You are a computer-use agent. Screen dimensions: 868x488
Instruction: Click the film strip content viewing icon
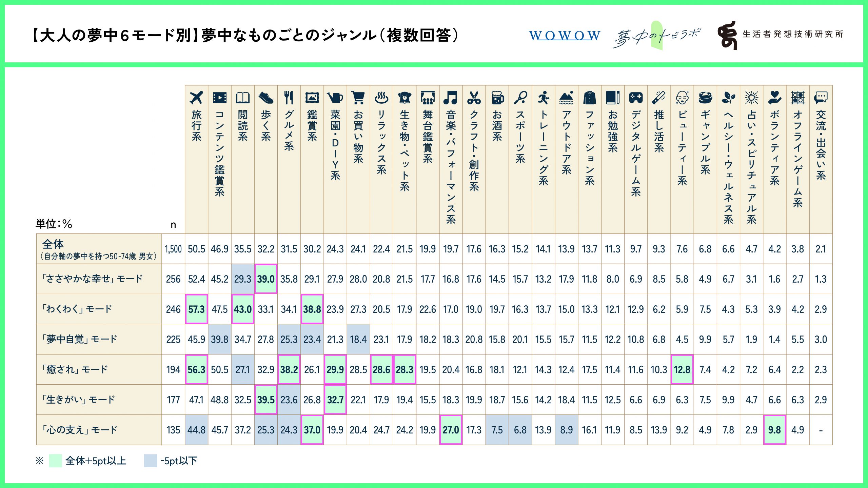[x=219, y=98]
